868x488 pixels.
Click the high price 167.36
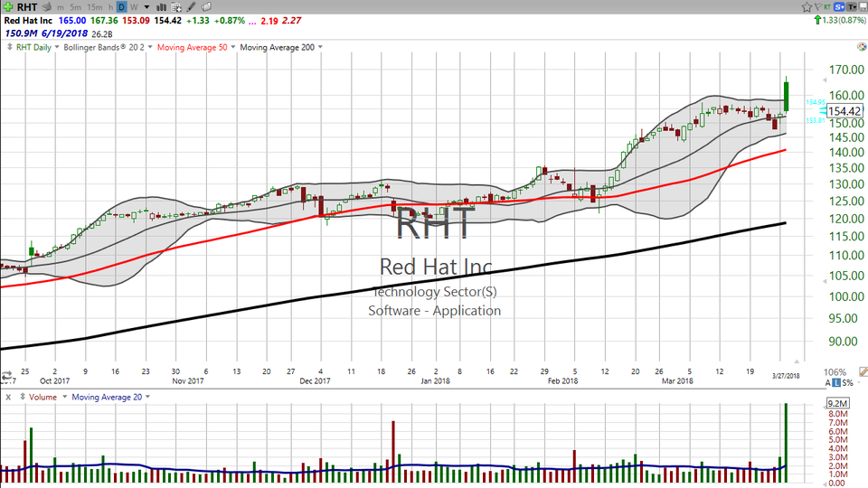(x=104, y=21)
